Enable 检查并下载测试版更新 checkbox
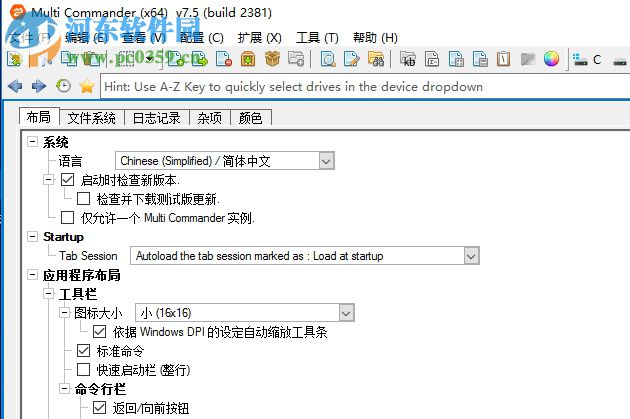The image size is (630, 419). pyautogui.click(x=83, y=198)
